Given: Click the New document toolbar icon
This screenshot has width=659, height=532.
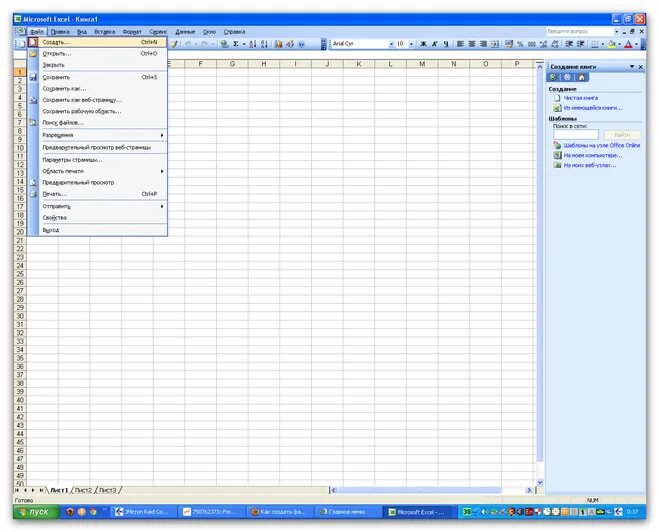Looking at the screenshot, I should (22, 44).
